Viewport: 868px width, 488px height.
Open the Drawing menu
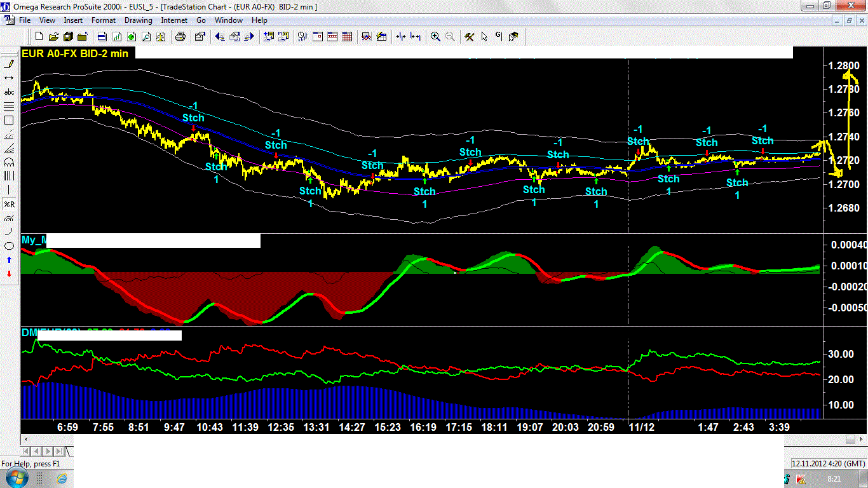pyautogui.click(x=138, y=20)
